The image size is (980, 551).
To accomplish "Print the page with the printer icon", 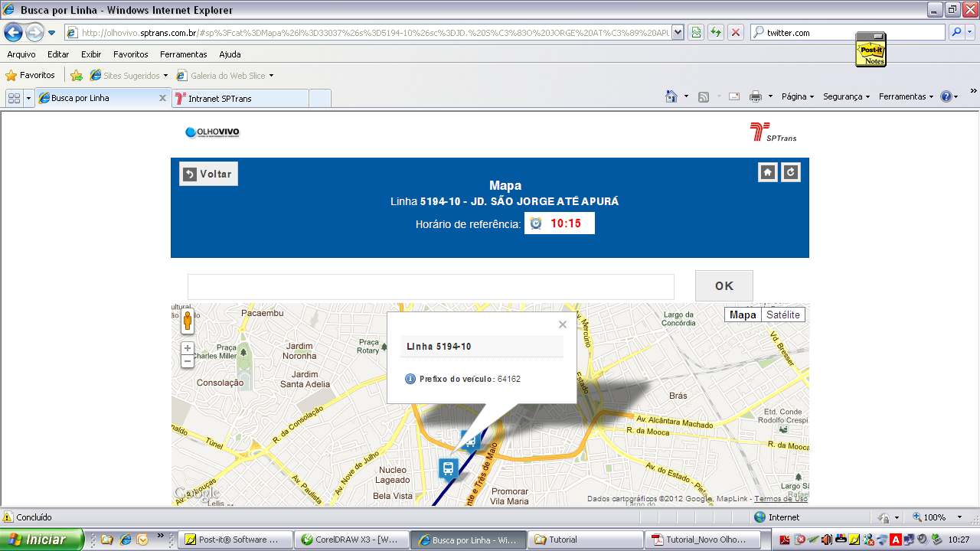I will 756,96.
